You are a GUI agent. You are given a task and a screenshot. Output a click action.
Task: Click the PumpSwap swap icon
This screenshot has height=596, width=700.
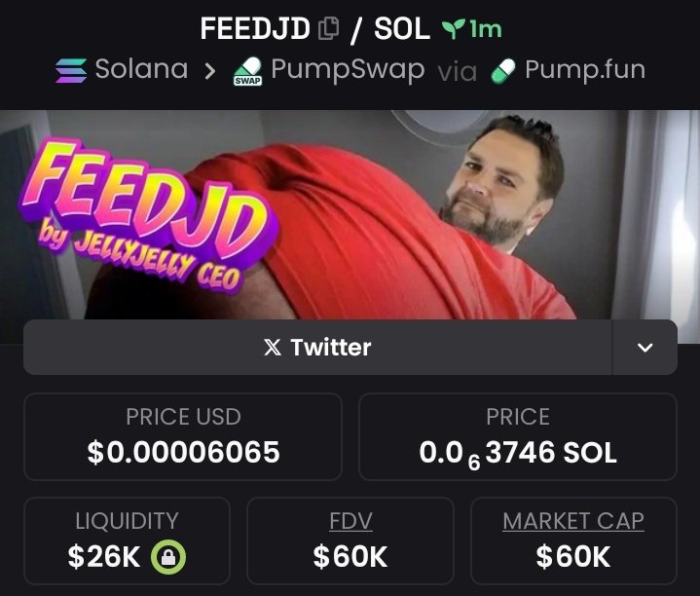(x=248, y=70)
